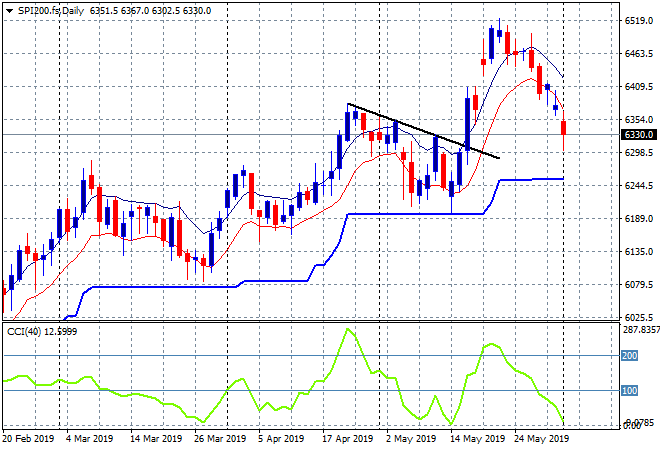Click the 6244.5 price axis label
Viewport: 660px width, 450px height.
[x=639, y=186]
